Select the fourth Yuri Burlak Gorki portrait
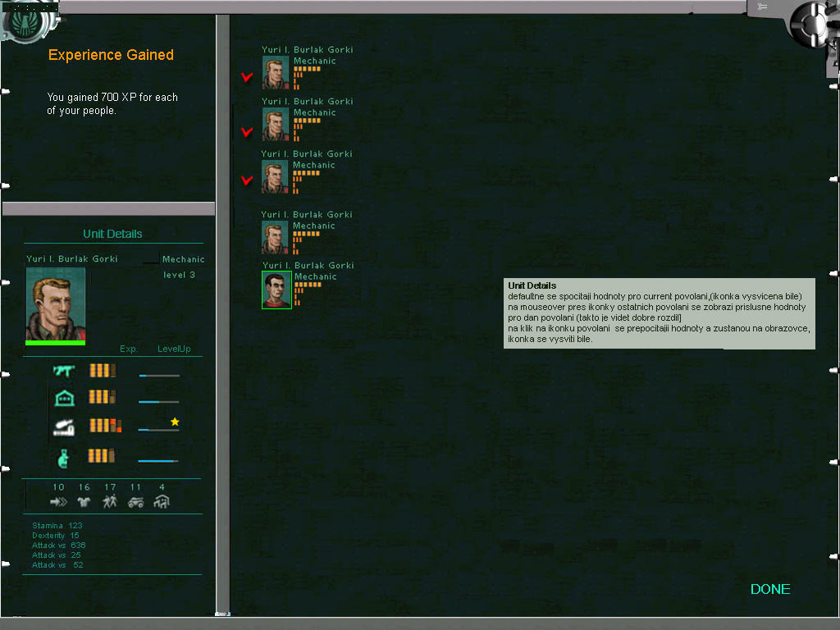The image size is (840, 630). point(275,239)
